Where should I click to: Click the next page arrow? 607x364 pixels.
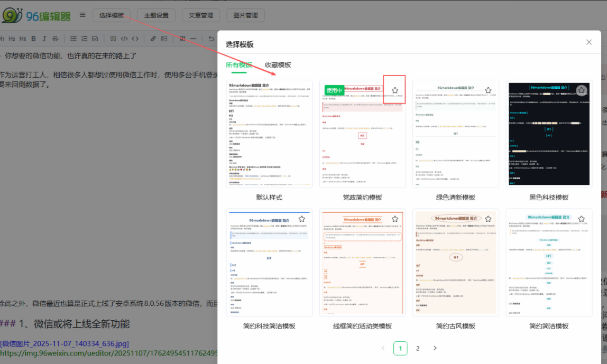tap(435, 348)
